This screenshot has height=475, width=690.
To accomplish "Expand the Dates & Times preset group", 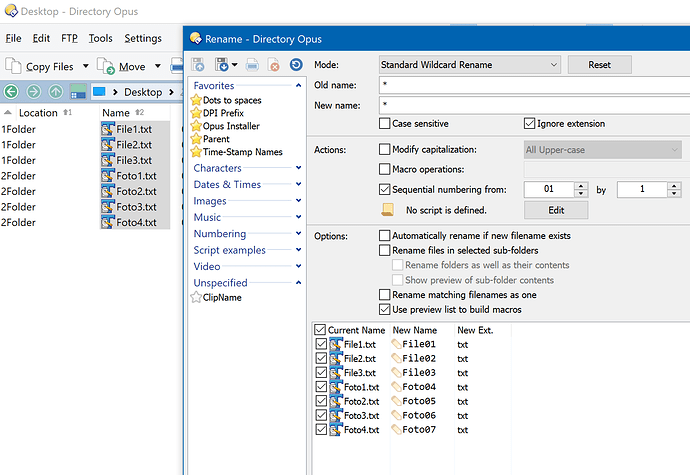I will (299, 184).
